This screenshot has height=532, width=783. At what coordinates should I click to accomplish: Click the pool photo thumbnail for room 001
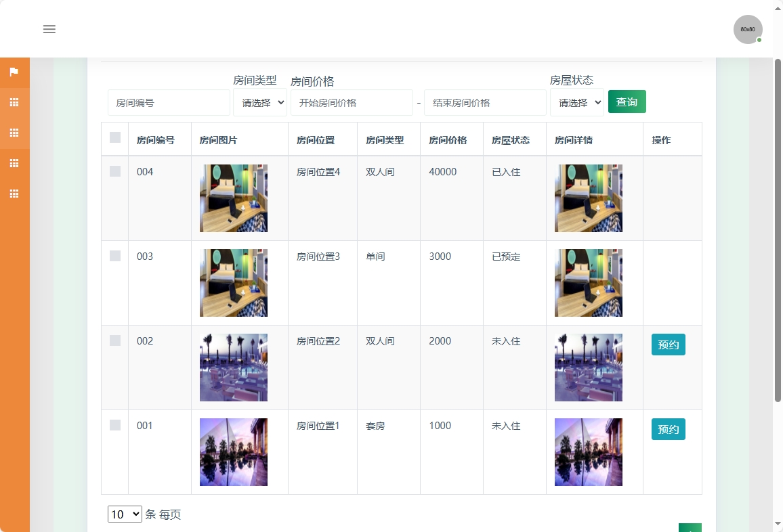(x=233, y=451)
